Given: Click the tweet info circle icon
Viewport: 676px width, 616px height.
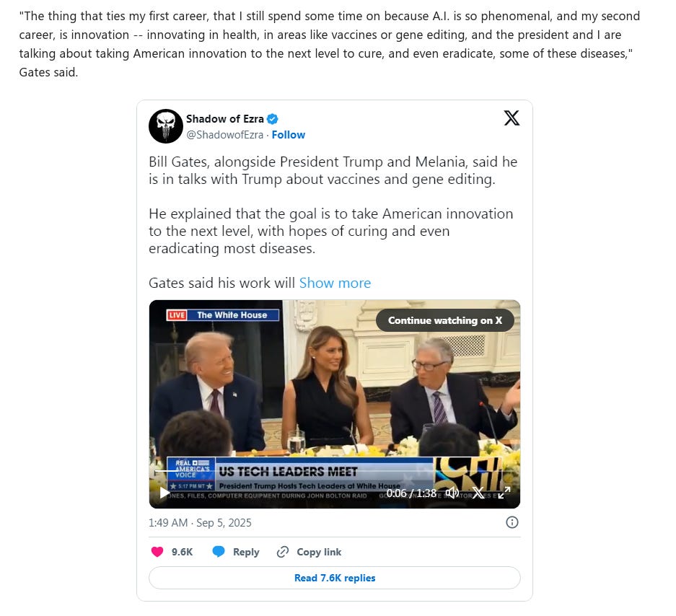Looking at the screenshot, I should click(512, 522).
